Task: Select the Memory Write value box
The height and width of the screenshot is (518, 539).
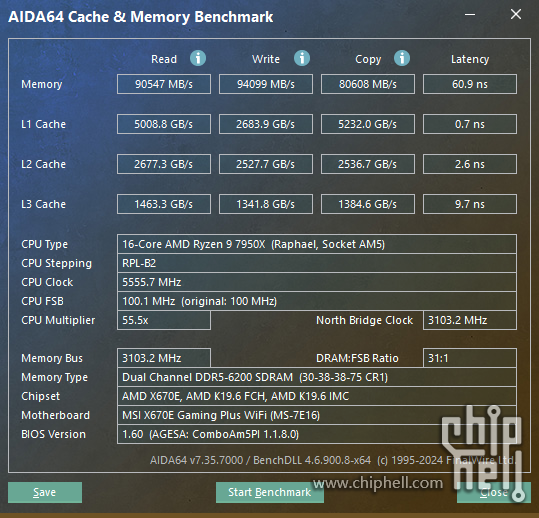Action: point(266,84)
